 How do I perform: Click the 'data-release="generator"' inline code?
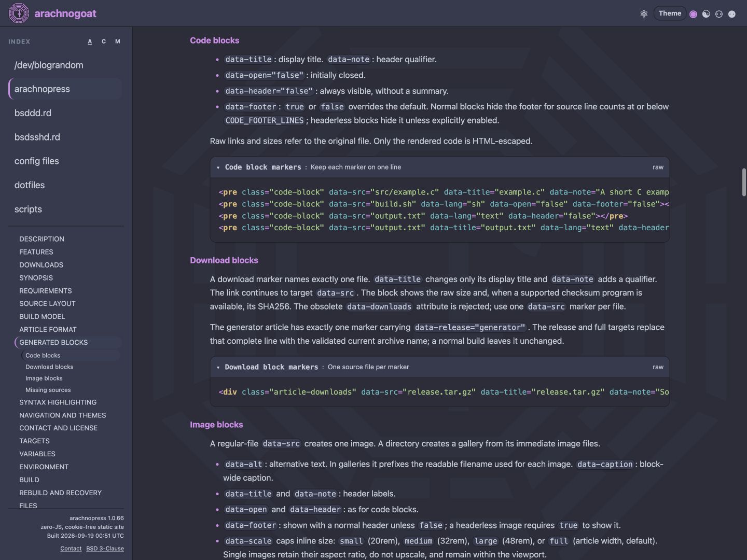(470, 327)
